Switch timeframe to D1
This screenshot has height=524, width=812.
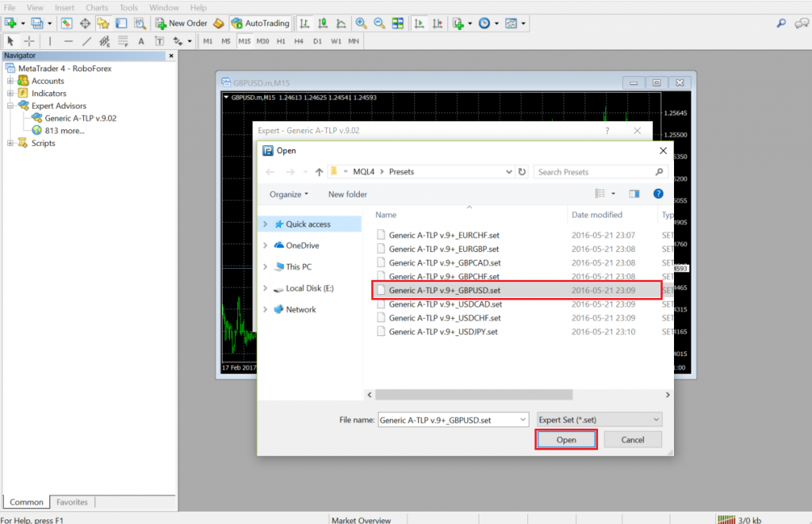pos(317,41)
